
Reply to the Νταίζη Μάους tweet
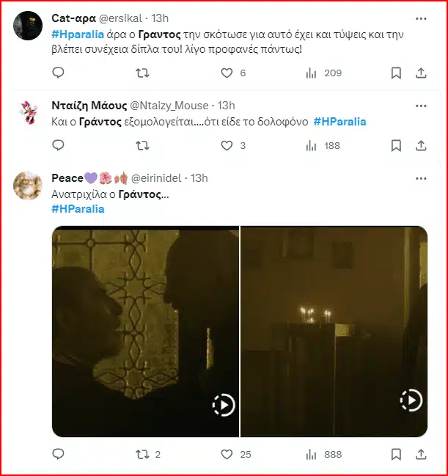[58, 145]
